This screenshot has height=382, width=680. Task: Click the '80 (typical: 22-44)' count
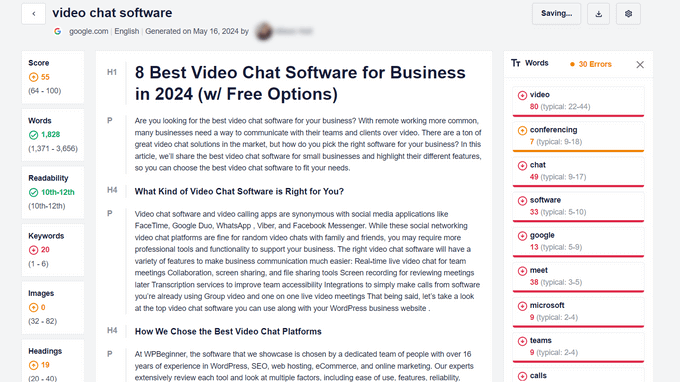point(560,107)
